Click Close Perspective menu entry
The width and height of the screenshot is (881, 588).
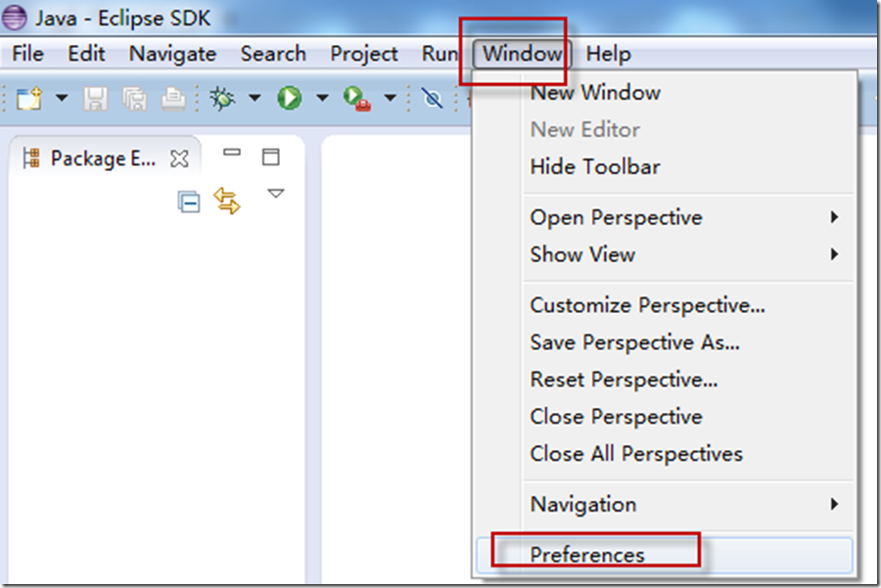click(664, 417)
